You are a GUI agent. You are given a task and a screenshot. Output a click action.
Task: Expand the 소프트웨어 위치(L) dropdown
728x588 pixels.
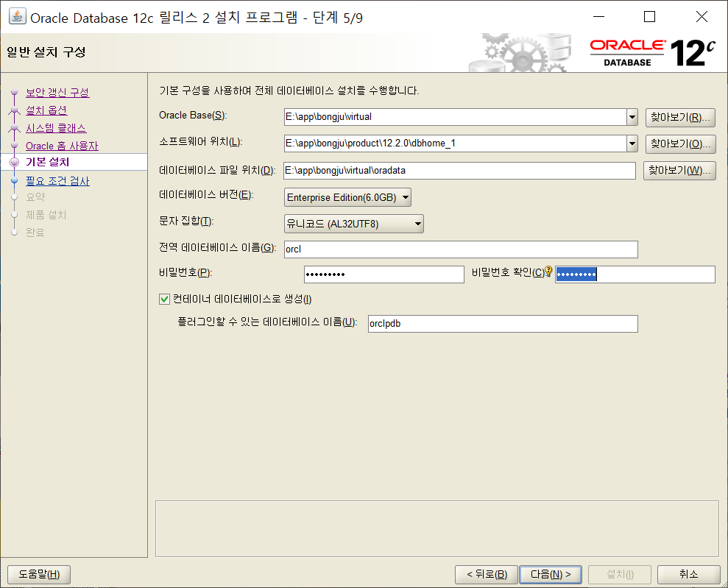pos(632,144)
